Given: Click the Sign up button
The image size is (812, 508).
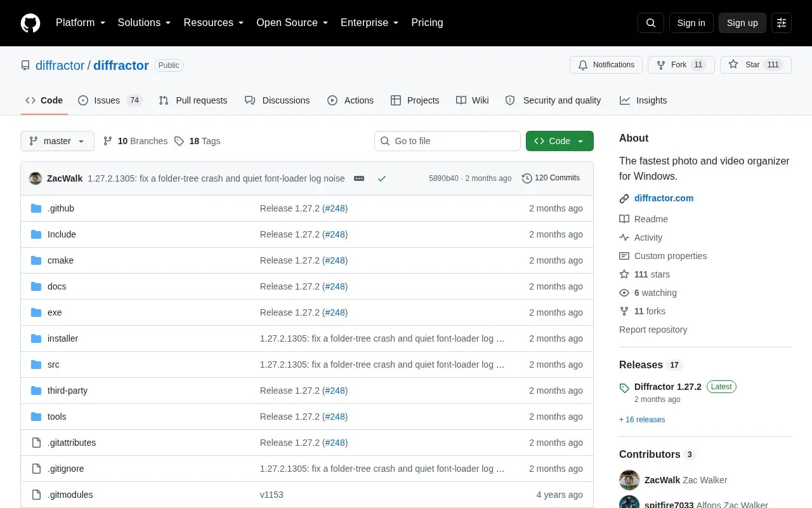Looking at the screenshot, I should [742, 23].
